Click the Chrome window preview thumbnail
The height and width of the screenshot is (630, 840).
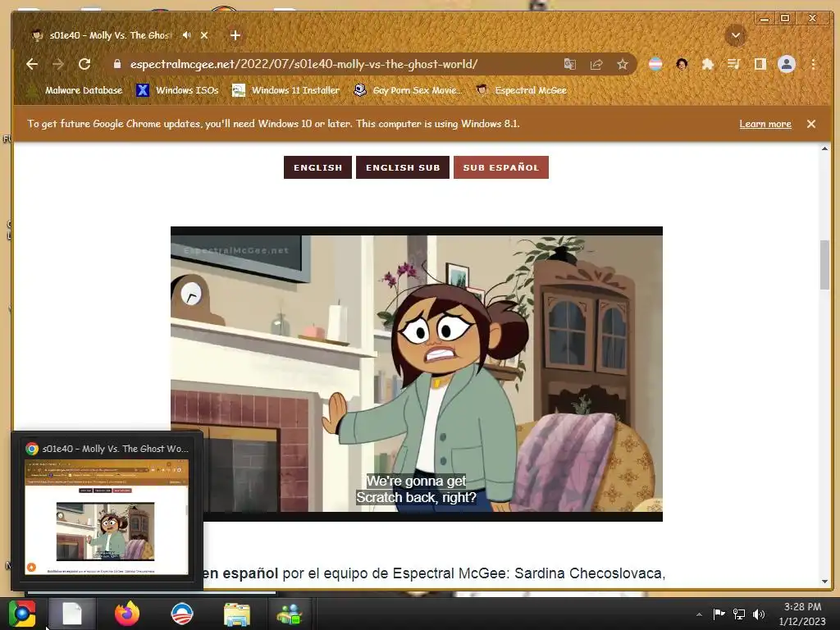point(107,517)
